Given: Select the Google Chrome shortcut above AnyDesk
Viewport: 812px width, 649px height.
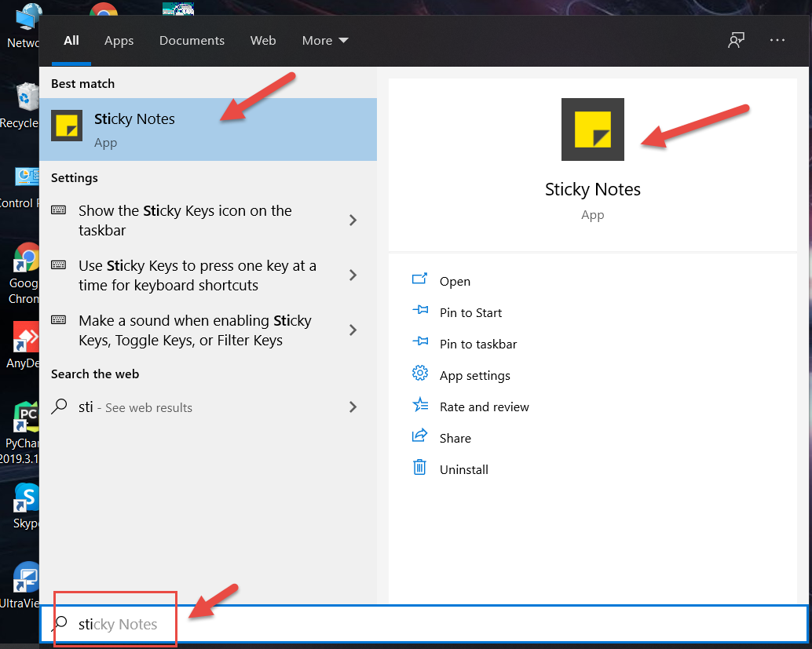Looking at the screenshot, I should pyautogui.click(x=24, y=273).
